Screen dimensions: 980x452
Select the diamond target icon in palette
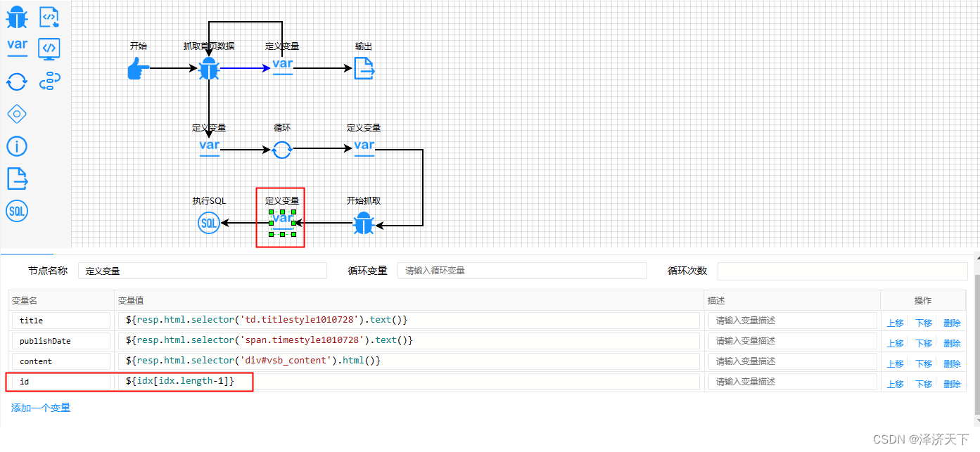pos(17,114)
